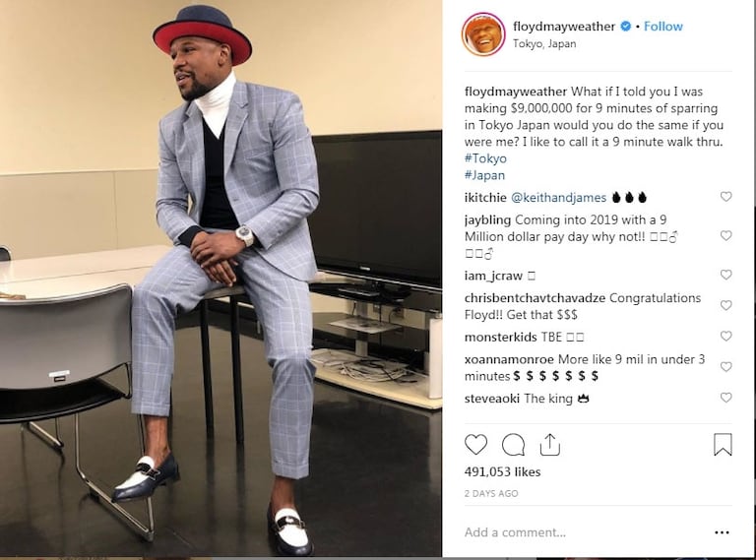The width and height of the screenshot is (756, 560).
Task: Click the floydmayweather profile avatar
Action: click(x=483, y=34)
